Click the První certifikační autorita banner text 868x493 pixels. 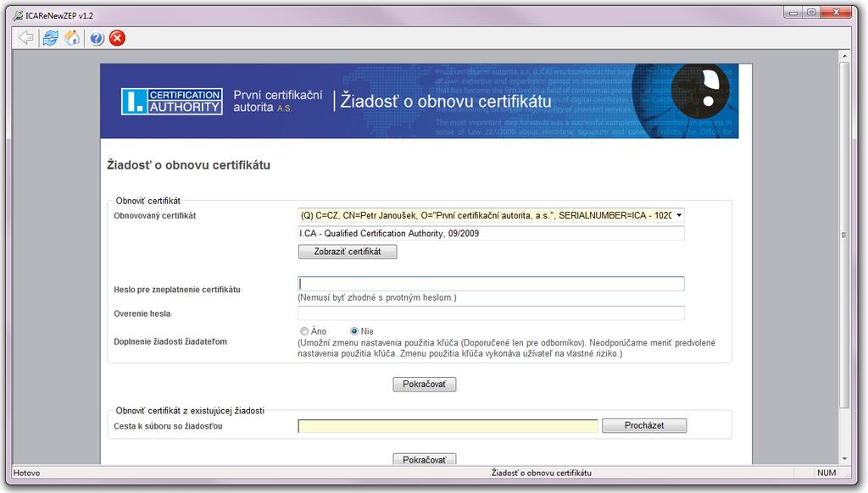[277, 102]
